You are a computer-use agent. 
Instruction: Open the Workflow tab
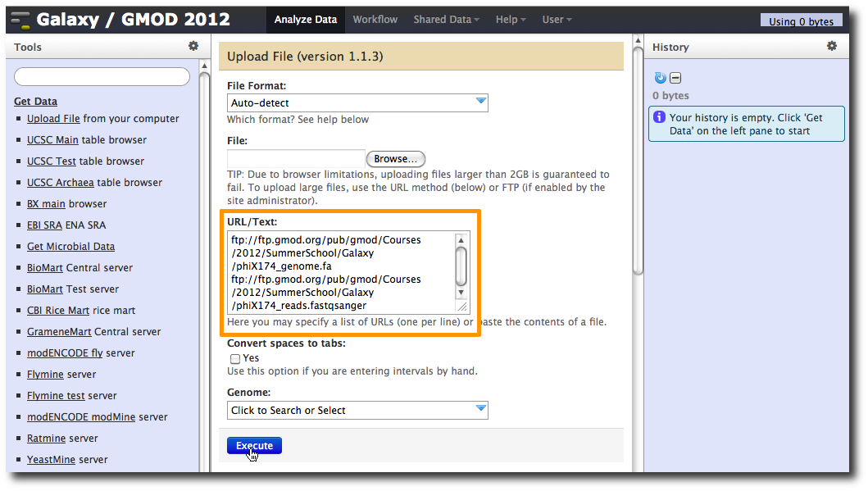click(375, 20)
